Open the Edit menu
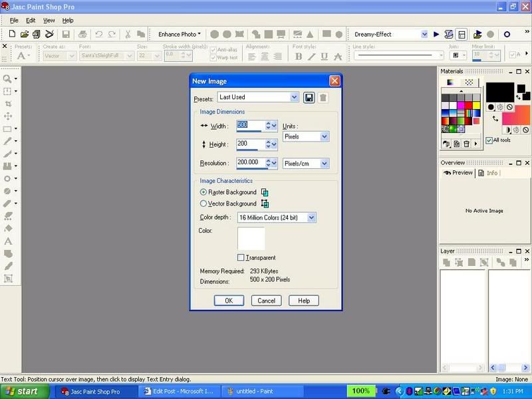 point(31,21)
